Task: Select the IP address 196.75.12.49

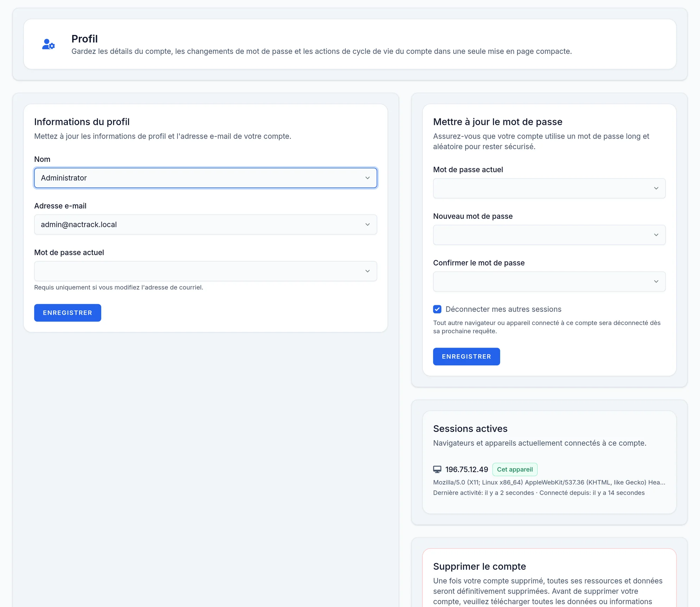Action: 467,469
